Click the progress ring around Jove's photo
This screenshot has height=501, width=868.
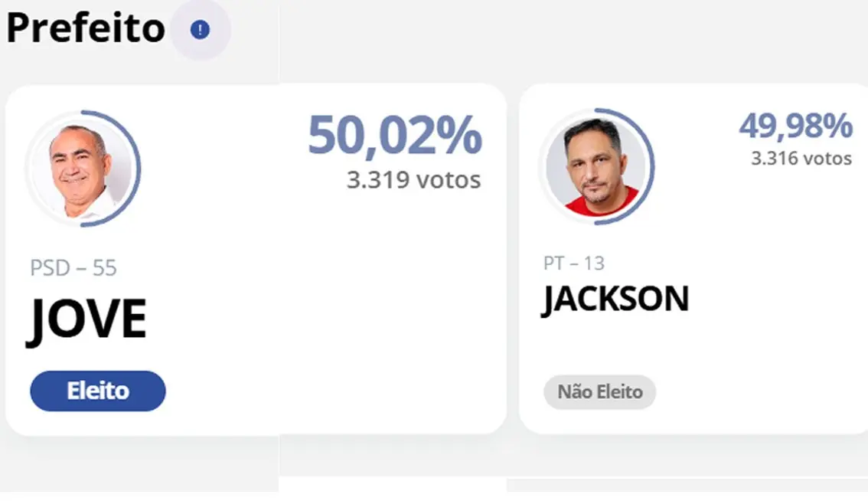(139, 170)
